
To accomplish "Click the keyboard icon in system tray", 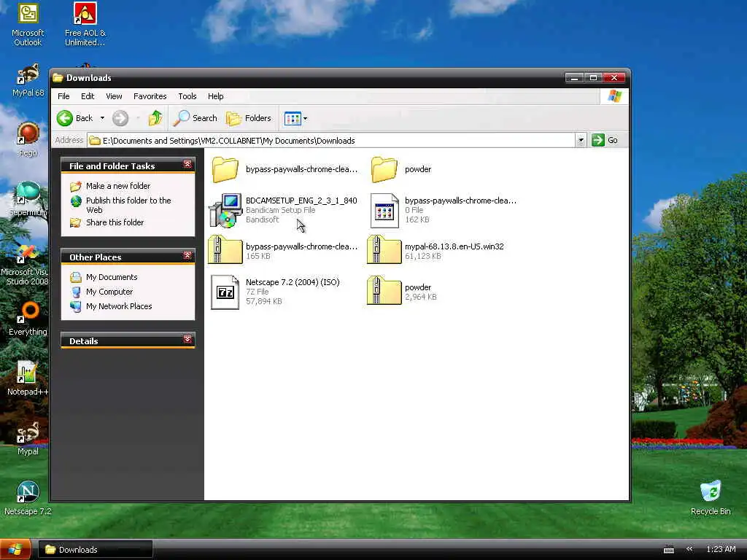I will click(669, 550).
